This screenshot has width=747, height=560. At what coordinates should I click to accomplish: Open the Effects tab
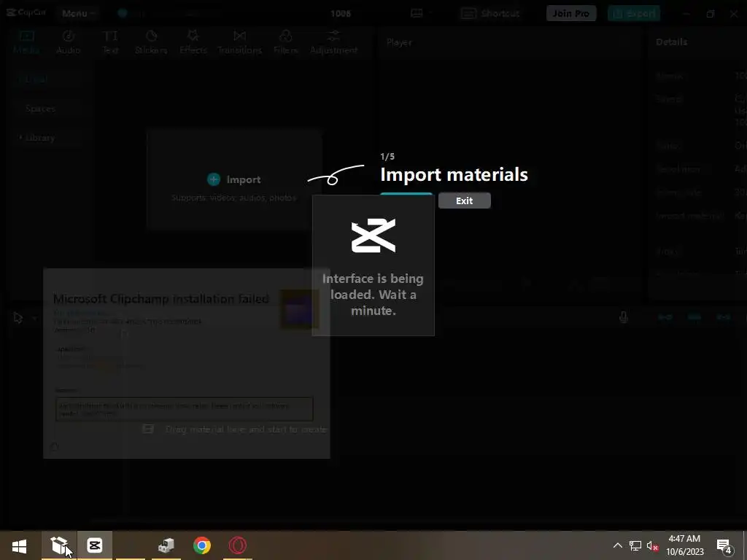[193, 42]
